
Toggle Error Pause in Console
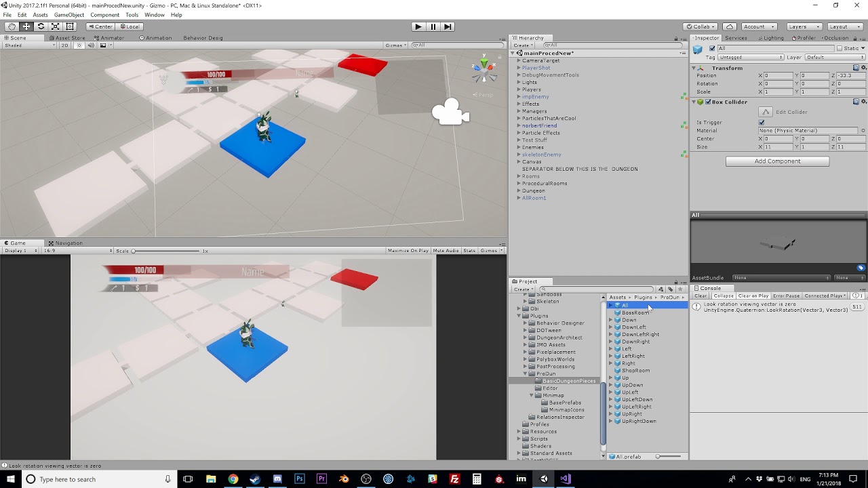pos(786,296)
